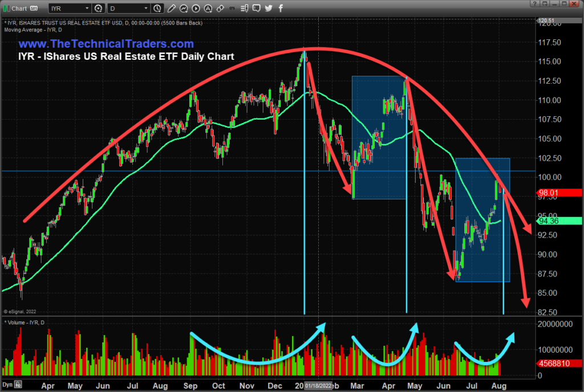Click the help question mark button

tap(535, 4)
